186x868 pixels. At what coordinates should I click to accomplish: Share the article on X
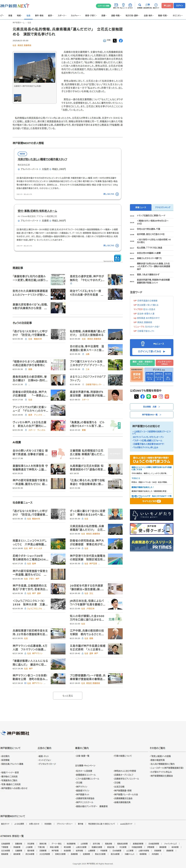[x=114, y=41]
